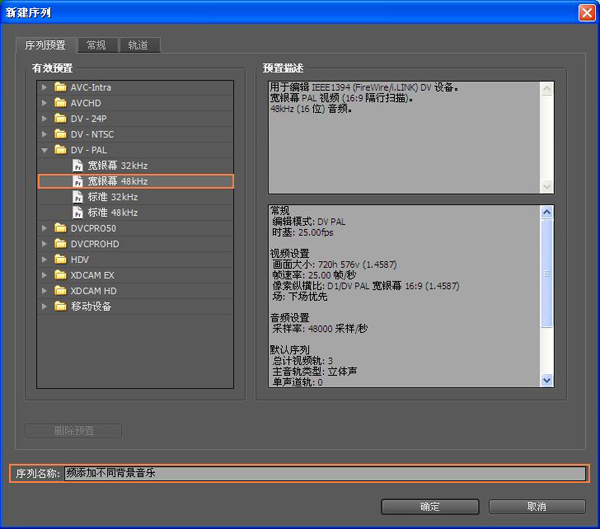The image size is (600, 529).
Task: Click the HDV folder label
Action: [x=80, y=260]
